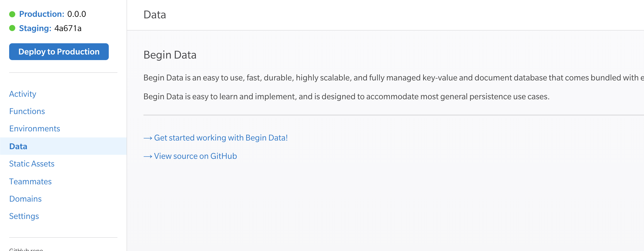Select the highlighted Data sidebar item

pyautogui.click(x=18, y=146)
